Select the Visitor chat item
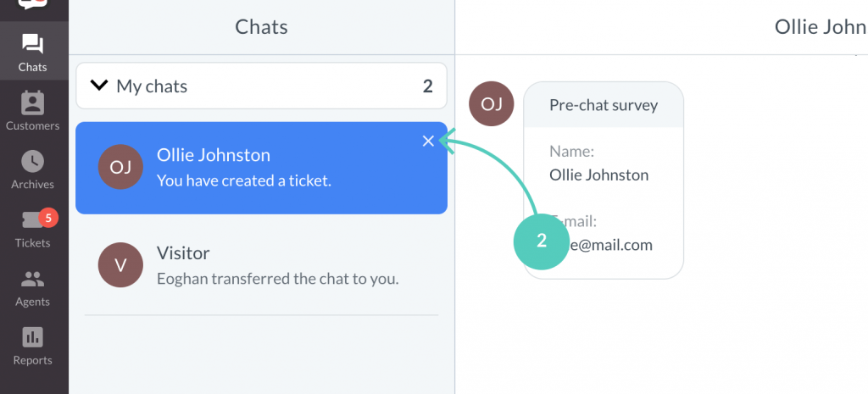Viewport: 868px width, 394px height. pyautogui.click(x=261, y=265)
